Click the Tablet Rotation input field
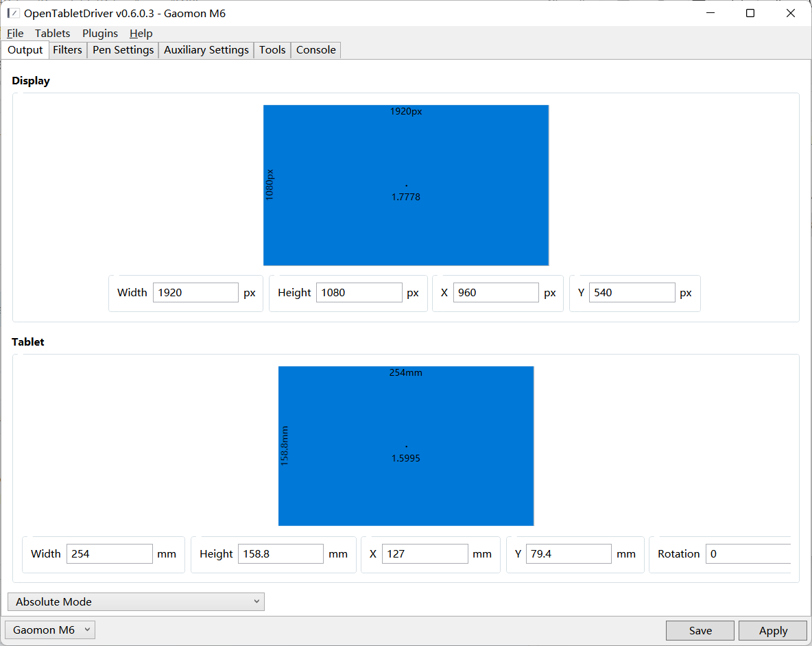This screenshot has height=646, width=812. point(748,554)
